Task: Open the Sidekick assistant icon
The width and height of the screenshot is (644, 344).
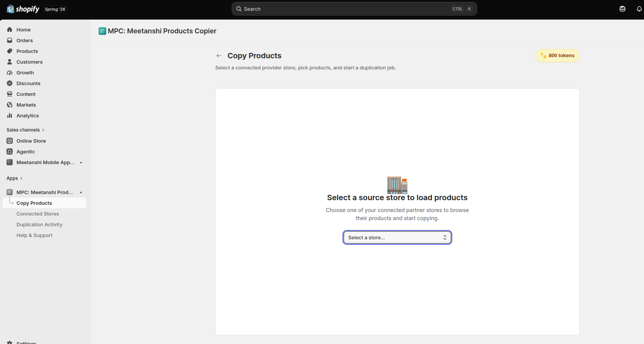Action: 623,9
